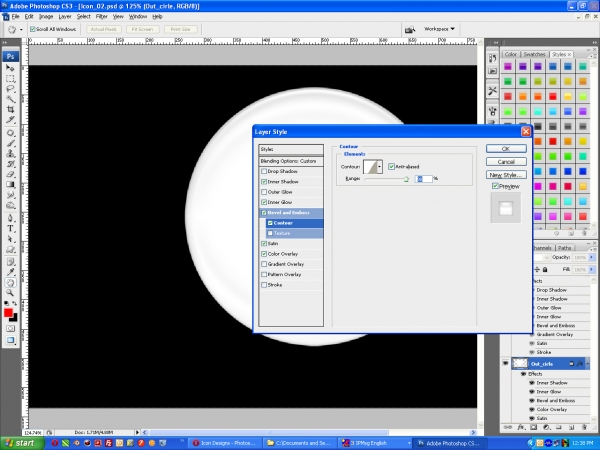This screenshot has width=600, height=450.
Task: Select the Type tool
Action: [10, 229]
